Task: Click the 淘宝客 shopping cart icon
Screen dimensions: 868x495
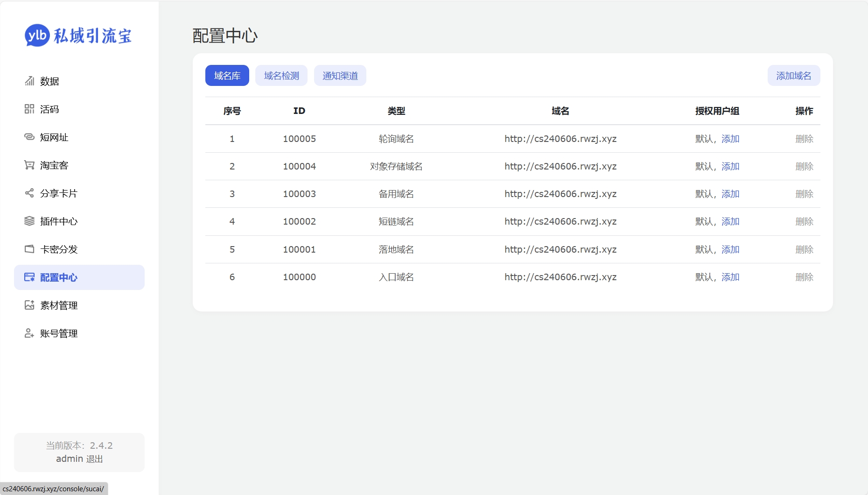Action: tap(29, 165)
